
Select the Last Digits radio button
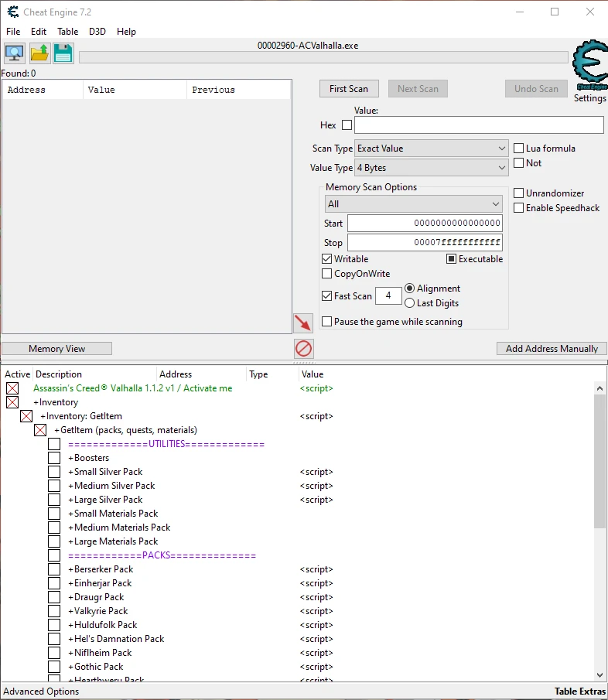(x=409, y=303)
